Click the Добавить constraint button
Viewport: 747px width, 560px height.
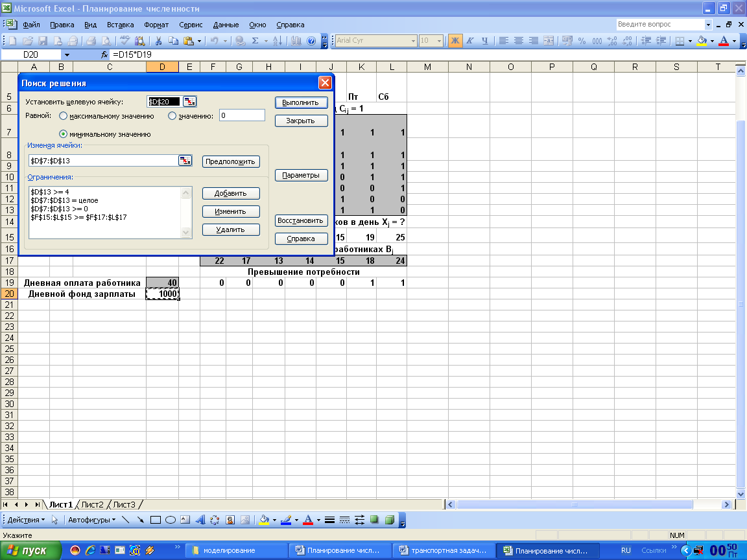click(x=230, y=193)
